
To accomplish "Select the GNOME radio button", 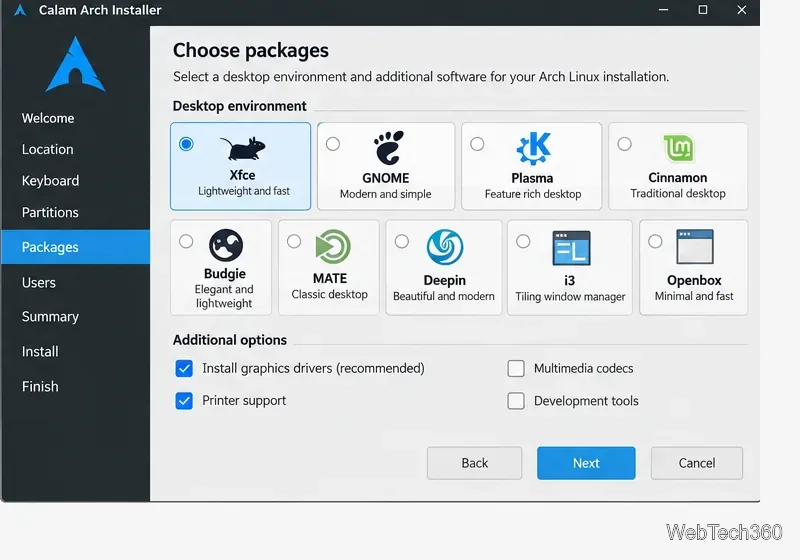I will [x=333, y=144].
